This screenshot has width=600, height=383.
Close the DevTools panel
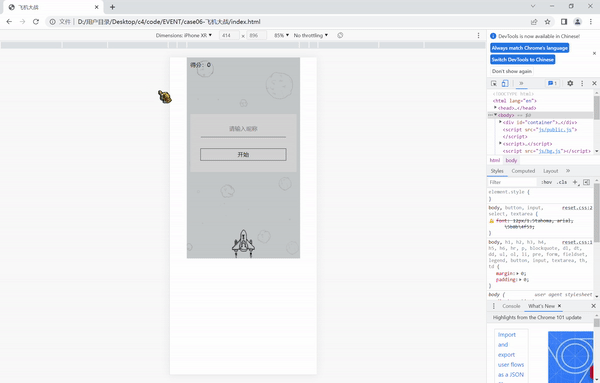point(594,83)
